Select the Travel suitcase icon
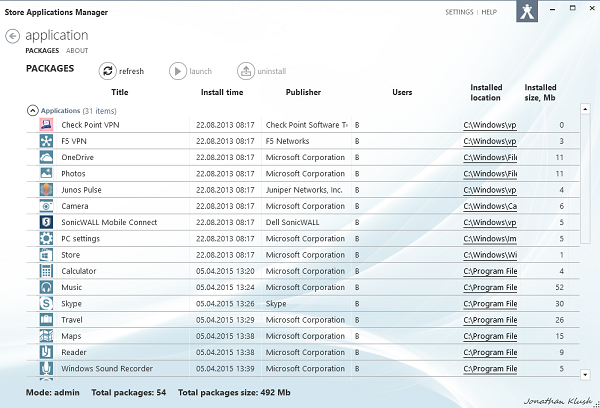The image size is (600, 408). 46,320
